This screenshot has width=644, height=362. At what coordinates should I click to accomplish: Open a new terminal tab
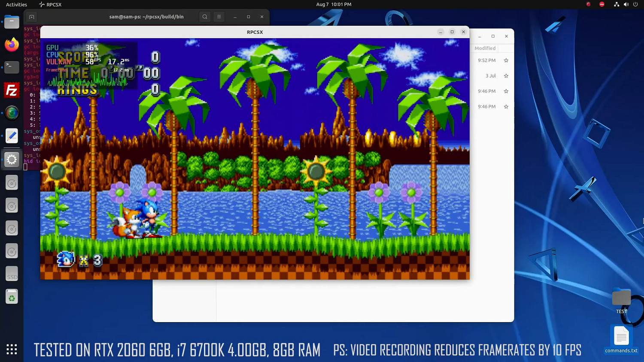[32, 17]
